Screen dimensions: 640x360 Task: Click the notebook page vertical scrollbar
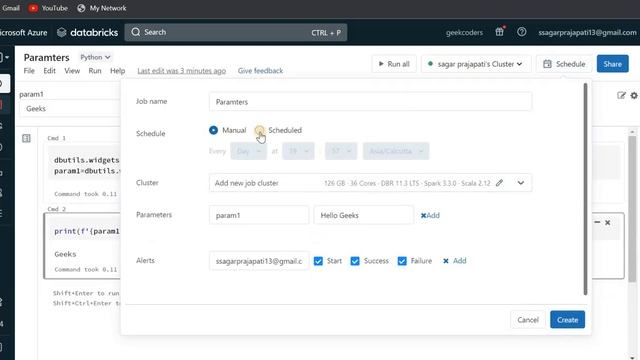(x=632, y=209)
